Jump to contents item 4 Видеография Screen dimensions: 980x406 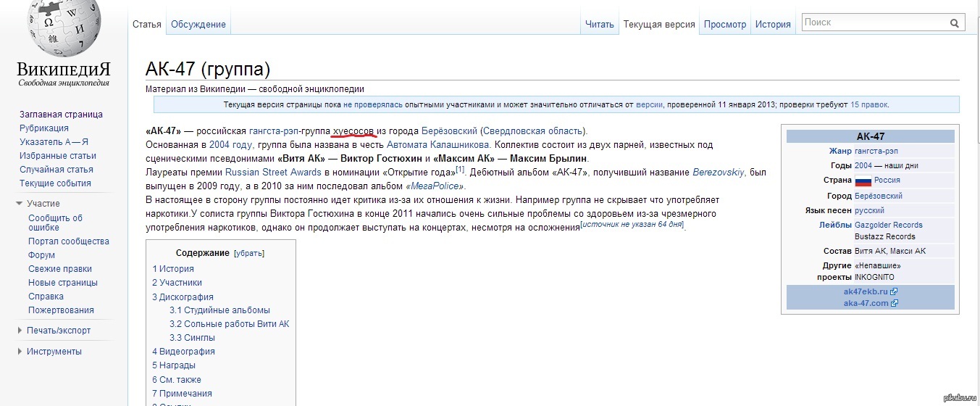183,352
